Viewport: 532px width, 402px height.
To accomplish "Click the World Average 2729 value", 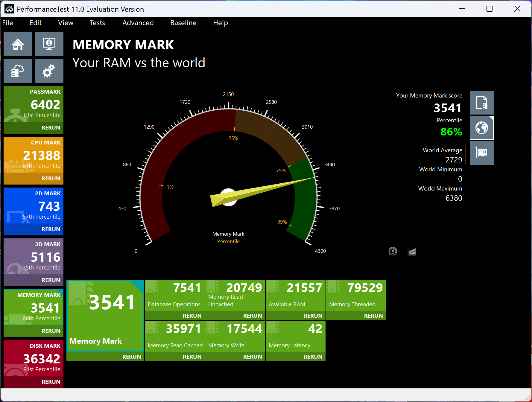I will (x=454, y=160).
